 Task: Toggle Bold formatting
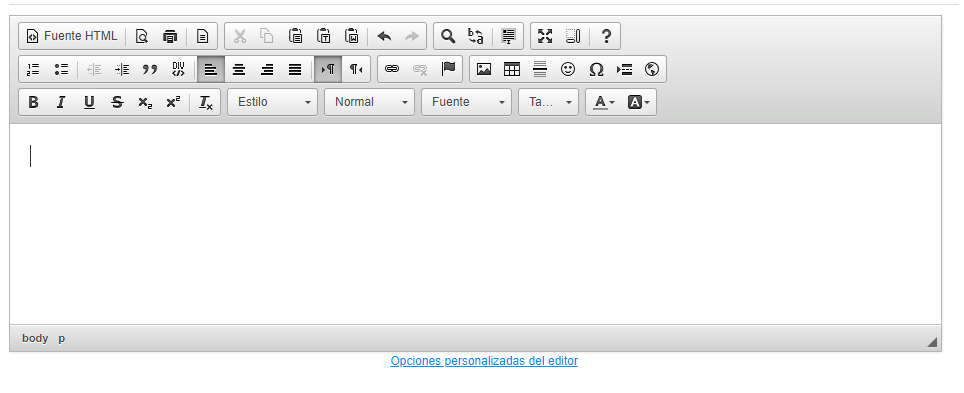pyautogui.click(x=33, y=102)
